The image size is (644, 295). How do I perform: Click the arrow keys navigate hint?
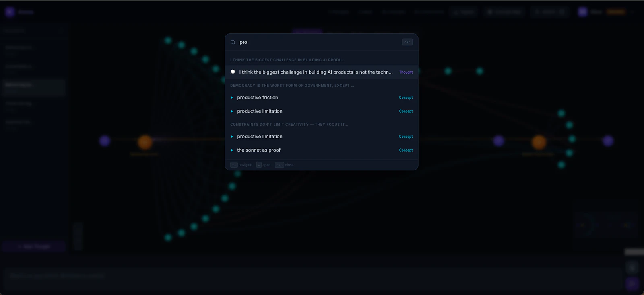click(241, 165)
